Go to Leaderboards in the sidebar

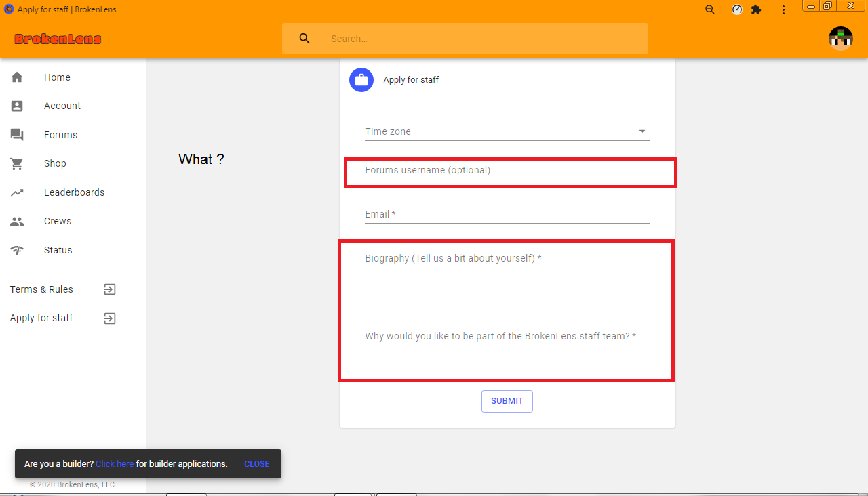73,192
